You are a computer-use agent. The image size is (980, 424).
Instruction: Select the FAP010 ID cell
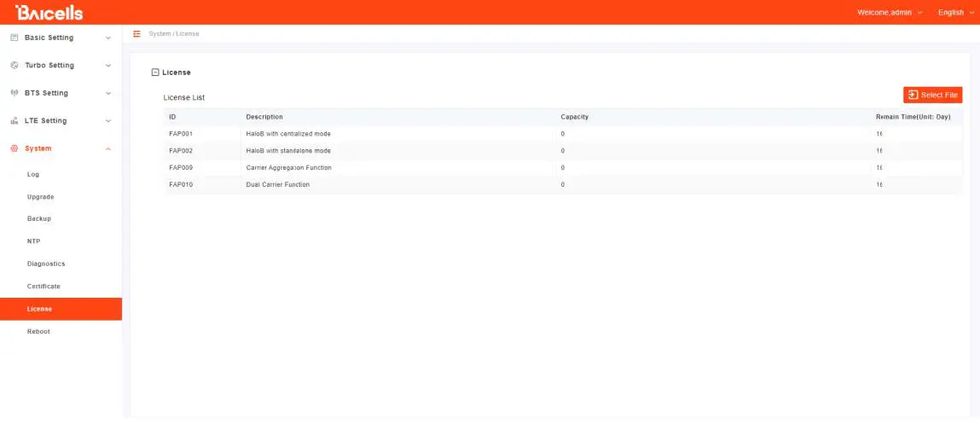coord(181,184)
